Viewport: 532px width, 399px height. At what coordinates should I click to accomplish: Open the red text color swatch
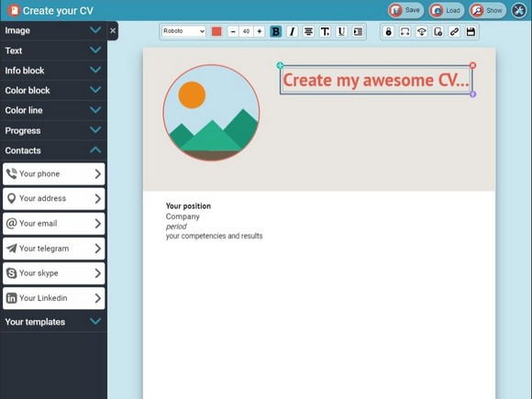pos(216,31)
